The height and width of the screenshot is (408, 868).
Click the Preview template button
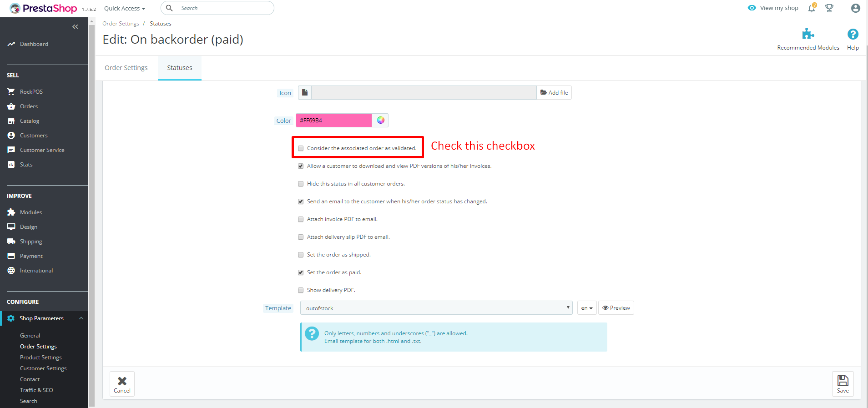616,308
